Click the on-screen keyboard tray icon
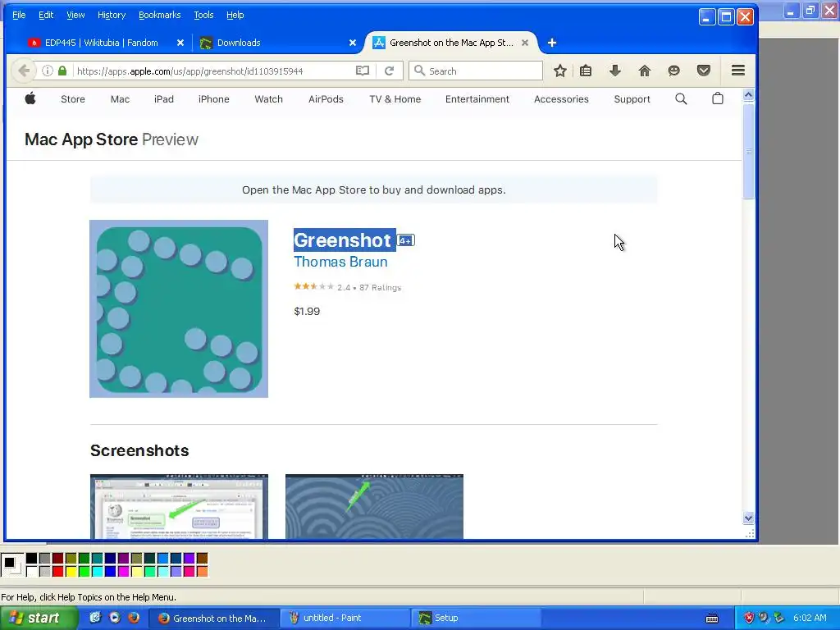The image size is (840, 630). 712,619
